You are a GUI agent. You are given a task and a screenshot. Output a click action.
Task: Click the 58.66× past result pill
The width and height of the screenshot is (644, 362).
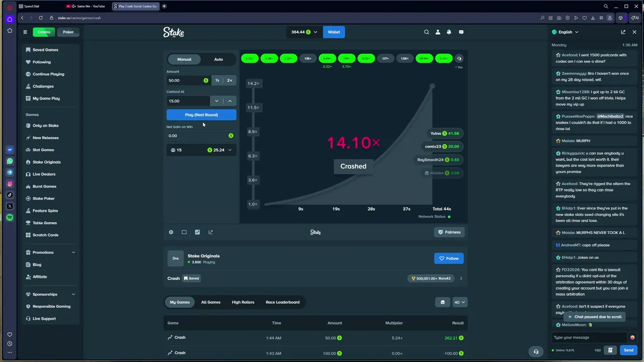coord(424,59)
